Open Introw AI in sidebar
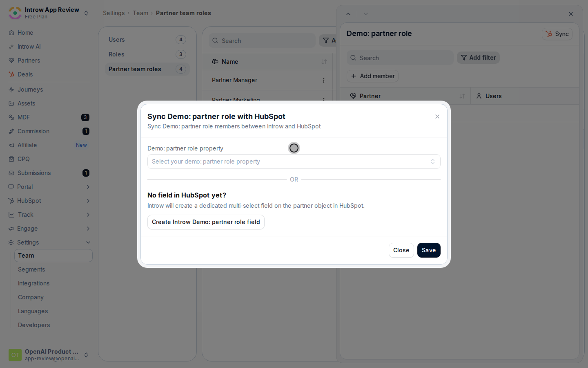588x368 pixels. click(x=29, y=47)
